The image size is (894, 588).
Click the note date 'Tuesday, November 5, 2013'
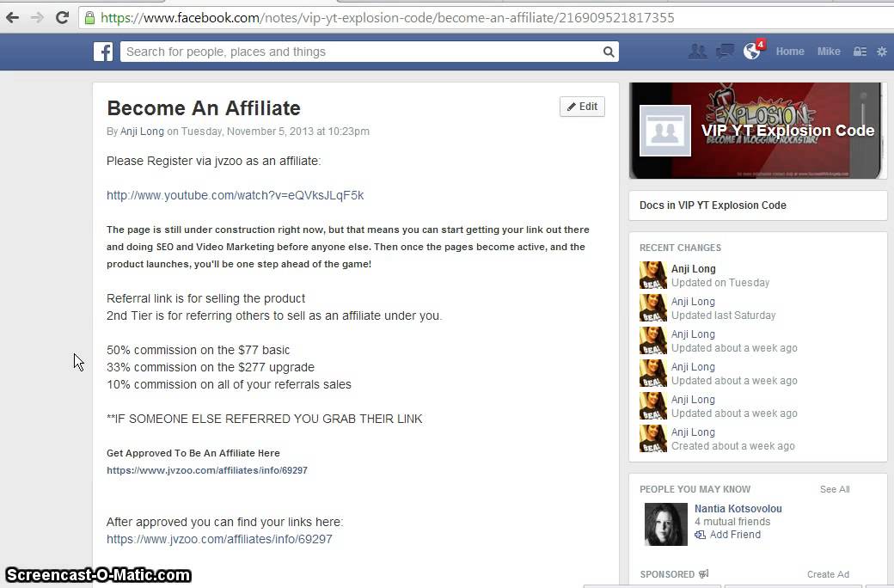(x=248, y=132)
